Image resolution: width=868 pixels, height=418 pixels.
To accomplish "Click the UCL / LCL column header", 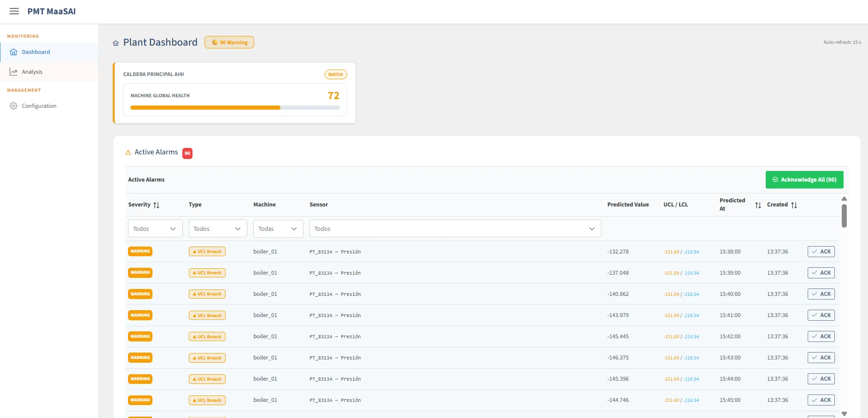I will tap(676, 205).
